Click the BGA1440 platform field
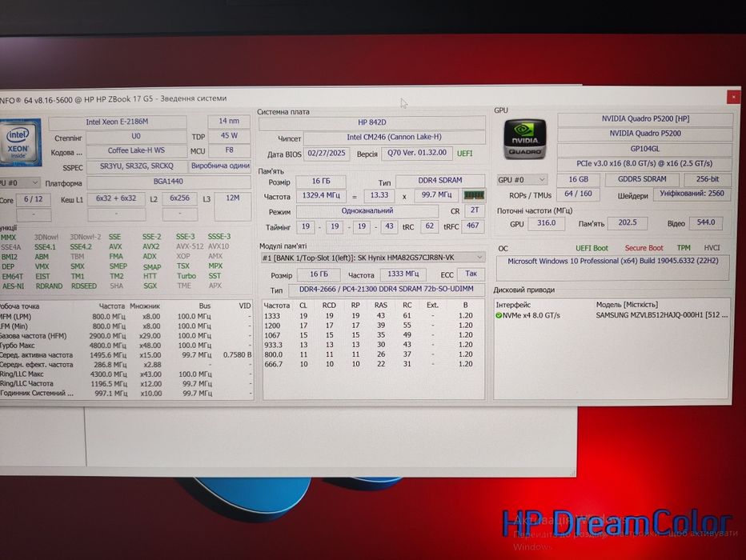The height and width of the screenshot is (560, 746). 168,182
